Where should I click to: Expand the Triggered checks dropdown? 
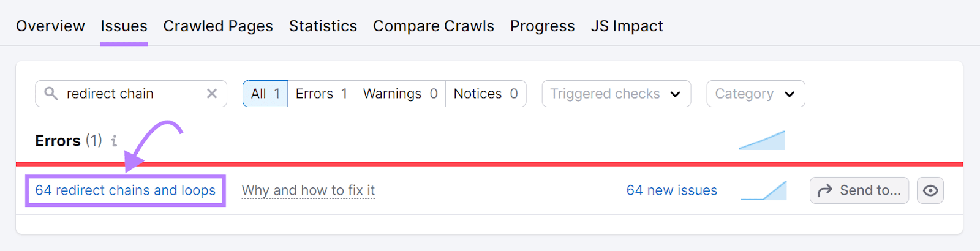[x=616, y=94]
